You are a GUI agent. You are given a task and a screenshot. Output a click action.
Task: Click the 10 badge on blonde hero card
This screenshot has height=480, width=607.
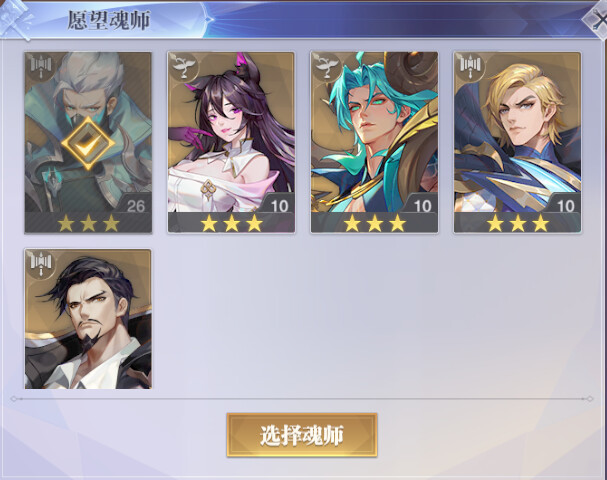click(565, 206)
